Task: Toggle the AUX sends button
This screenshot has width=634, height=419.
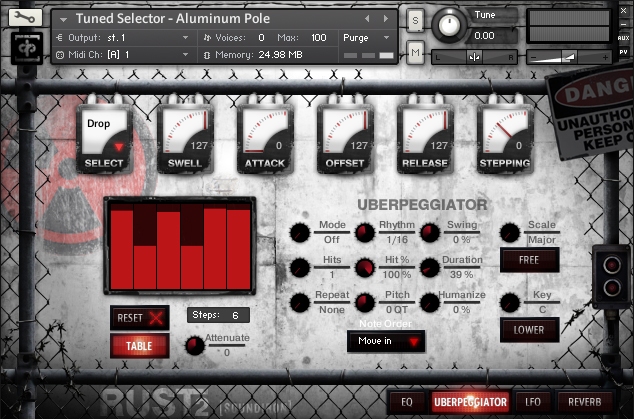Action: click(623, 38)
